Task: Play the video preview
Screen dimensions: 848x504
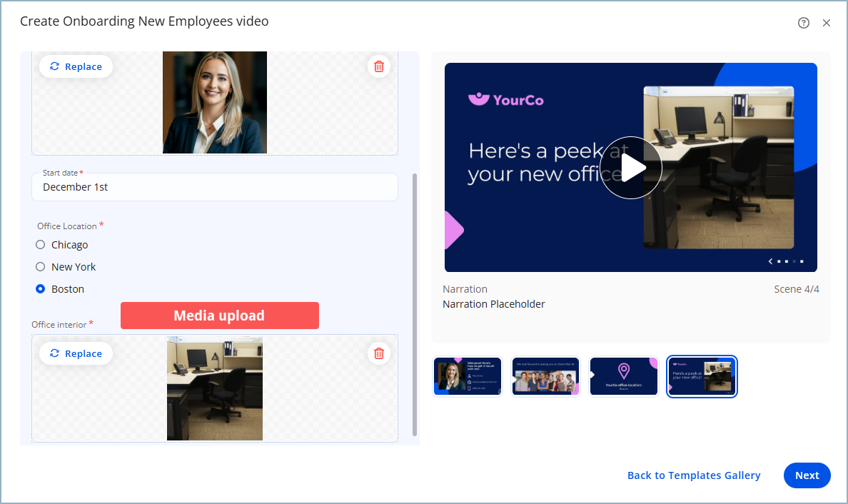Action: (630, 168)
